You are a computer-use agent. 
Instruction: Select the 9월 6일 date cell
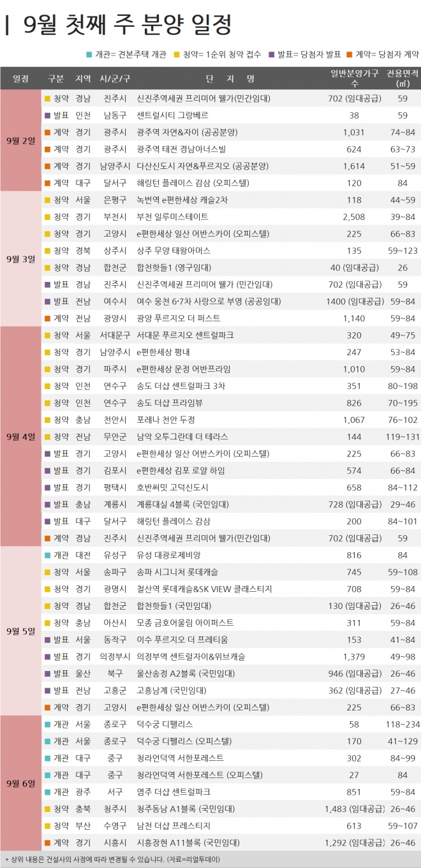pos(20,783)
